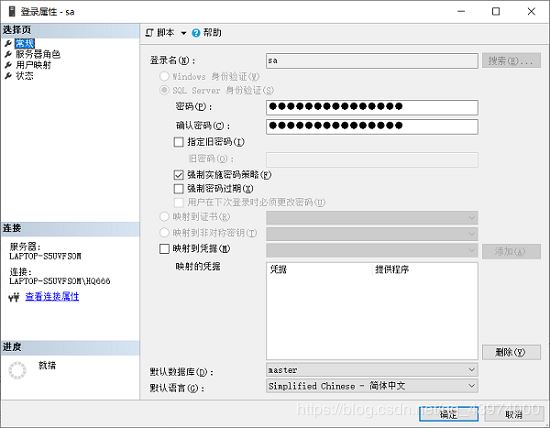Click the server name LAPTOP-S5UVFSOM text
This screenshot has height=428, width=550.
pyautogui.click(x=45, y=256)
